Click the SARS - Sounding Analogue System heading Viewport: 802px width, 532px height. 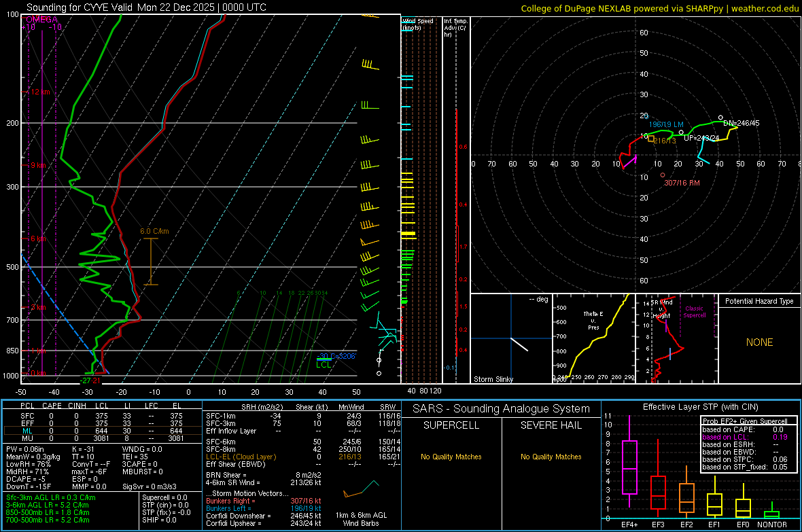click(x=501, y=409)
